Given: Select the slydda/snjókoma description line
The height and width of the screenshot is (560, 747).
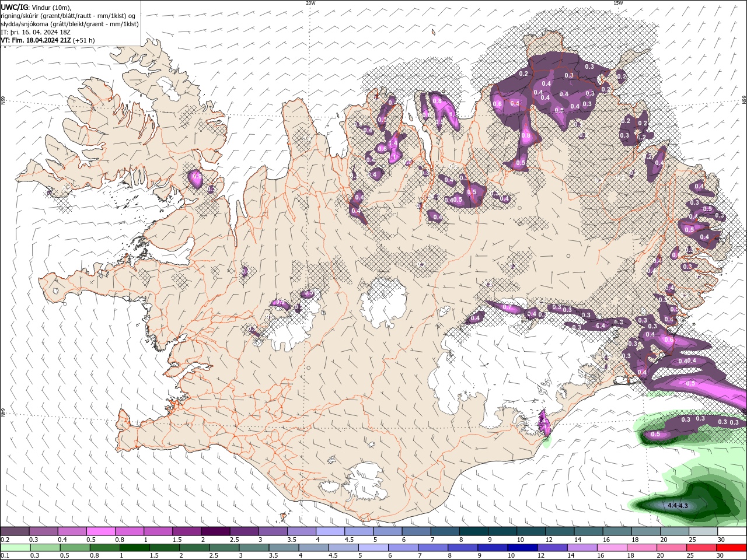Looking at the screenshot, I should click(x=70, y=24).
